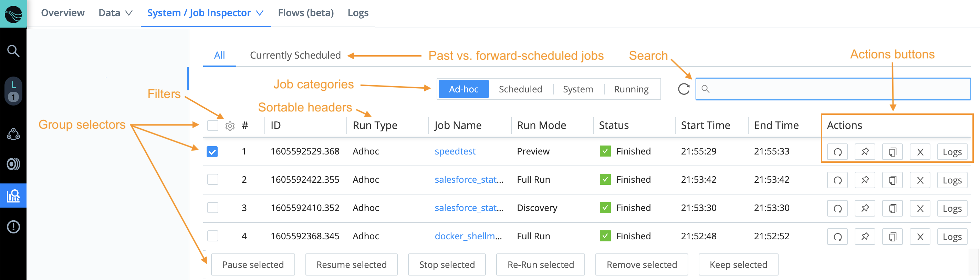The image size is (980, 280).
Task: Click the alert exclamation icon in sidebar
Action: click(x=13, y=227)
